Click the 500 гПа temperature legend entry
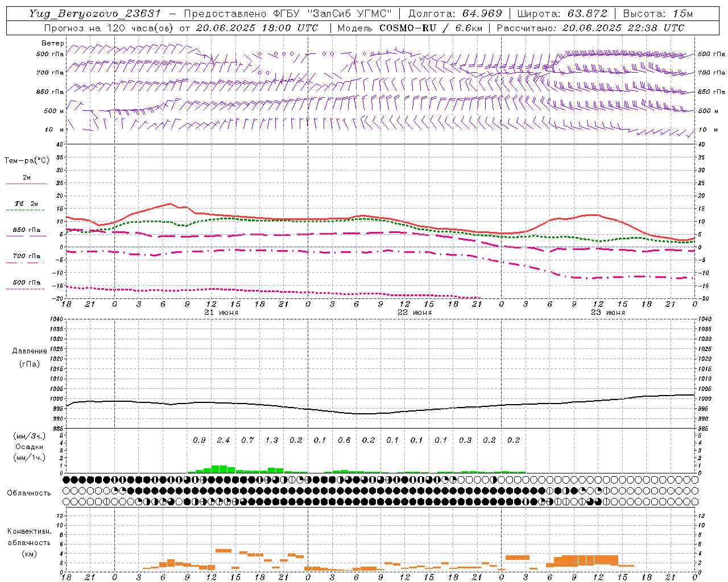The height and width of the screenshot is (582, 728). (27, 282)
